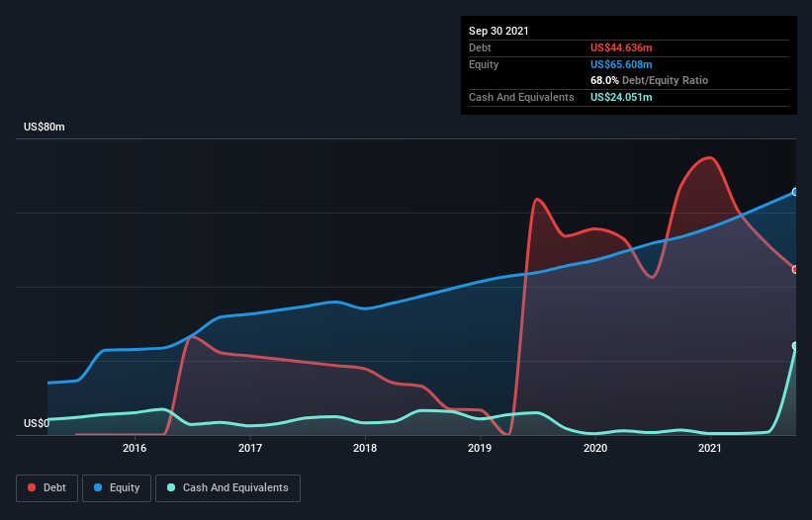Toggle the Debt legend button

tap(46, 488)
